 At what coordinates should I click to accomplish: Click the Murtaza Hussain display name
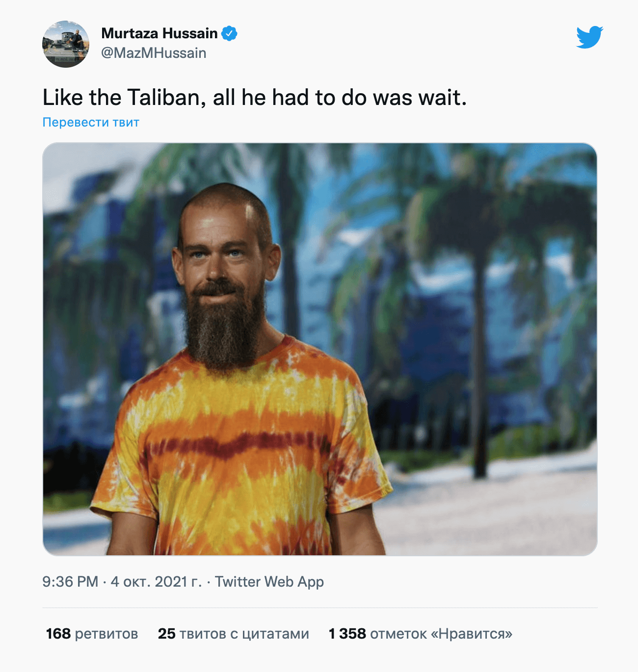[x=159, y=33]
